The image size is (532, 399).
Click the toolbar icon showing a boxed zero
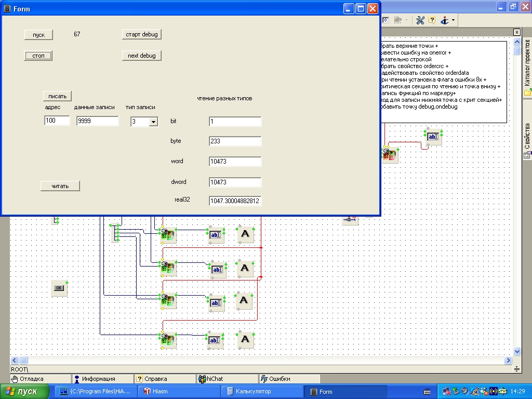tap(385, 20)
